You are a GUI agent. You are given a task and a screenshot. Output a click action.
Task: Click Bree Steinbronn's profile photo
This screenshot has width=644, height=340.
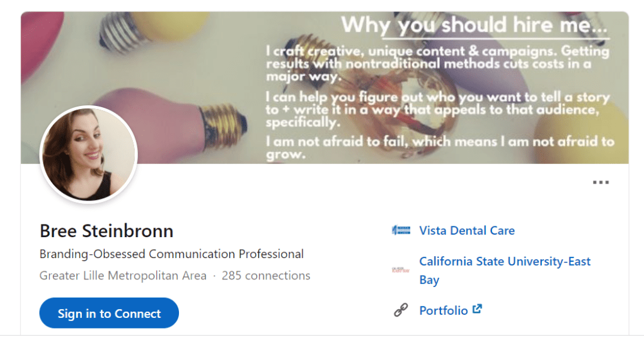88,155
